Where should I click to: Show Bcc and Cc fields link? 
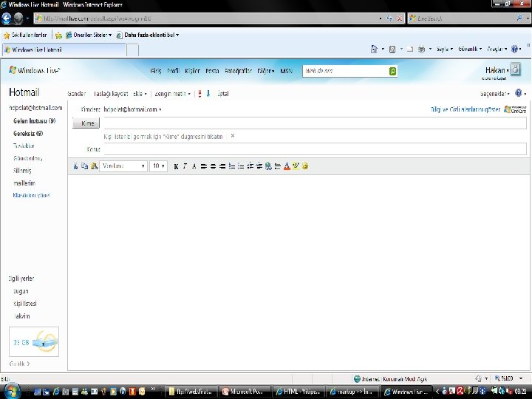click(465, 109)
